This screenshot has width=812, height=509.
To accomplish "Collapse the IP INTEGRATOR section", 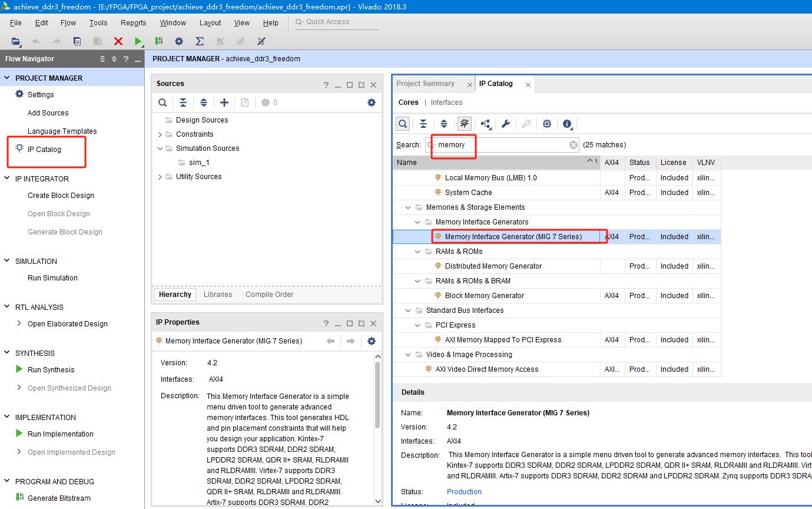I will point(7,179).
